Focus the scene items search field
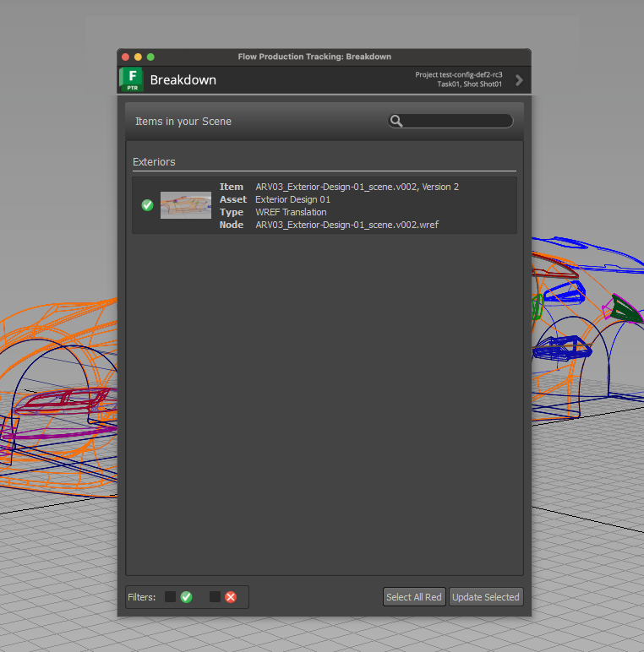644x652 pixels. click(x=450, y=121)
